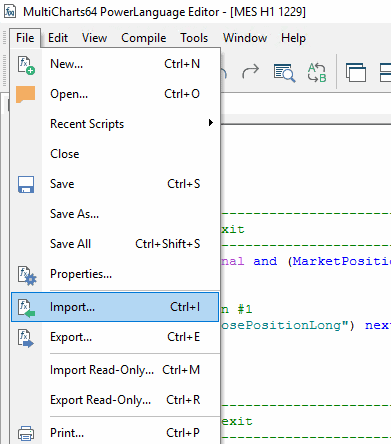Image resolution: width=391 pixels, height=444 pixels.
Task: Expand the Recent Scripts submenu arrow
Action: coord(211,123)
